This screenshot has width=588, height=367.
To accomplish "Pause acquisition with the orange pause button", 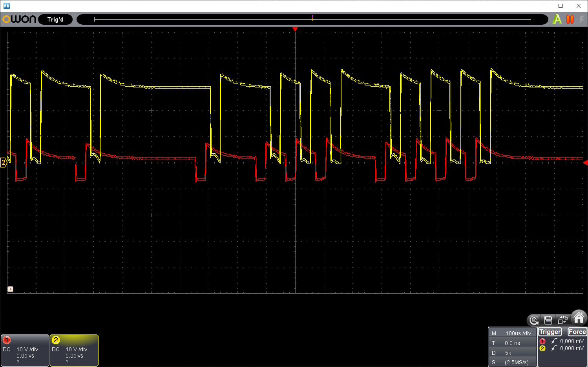I will (x=570, y=19).
